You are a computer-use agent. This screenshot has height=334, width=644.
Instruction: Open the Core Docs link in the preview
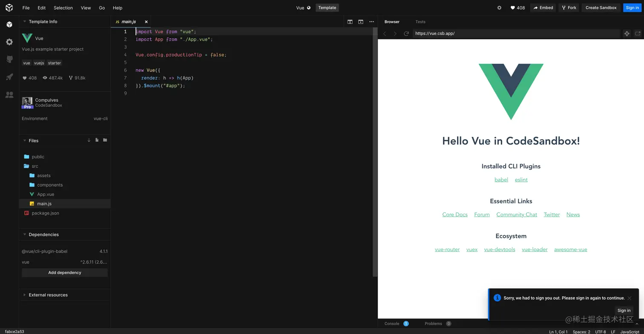coord(455,214)
